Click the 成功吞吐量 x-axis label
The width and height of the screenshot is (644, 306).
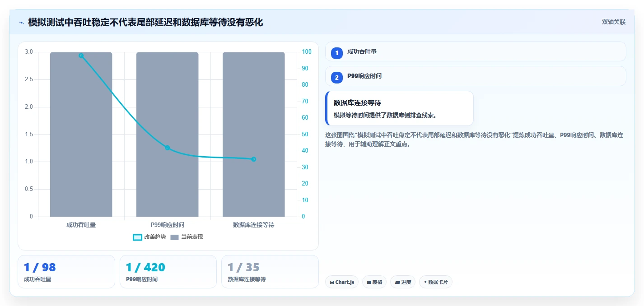[x=81, y=225]
